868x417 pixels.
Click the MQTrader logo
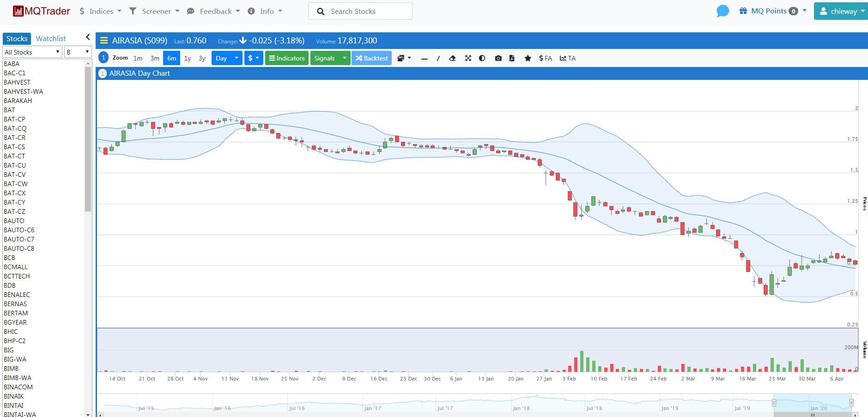coord(42,11)
